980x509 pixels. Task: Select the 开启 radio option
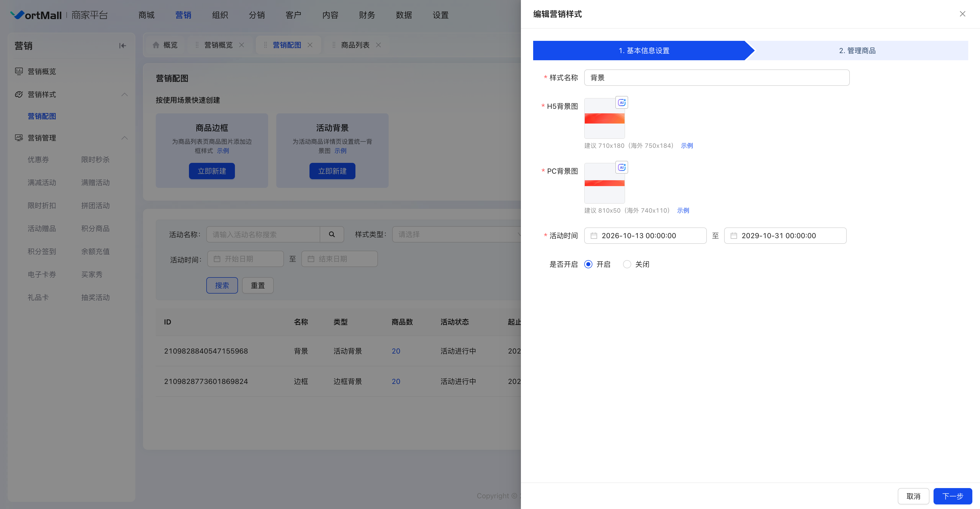tap(588, 264)
